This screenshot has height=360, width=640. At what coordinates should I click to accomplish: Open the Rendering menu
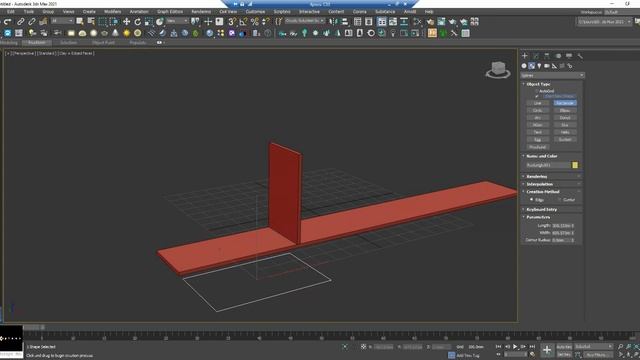(201, 12)
